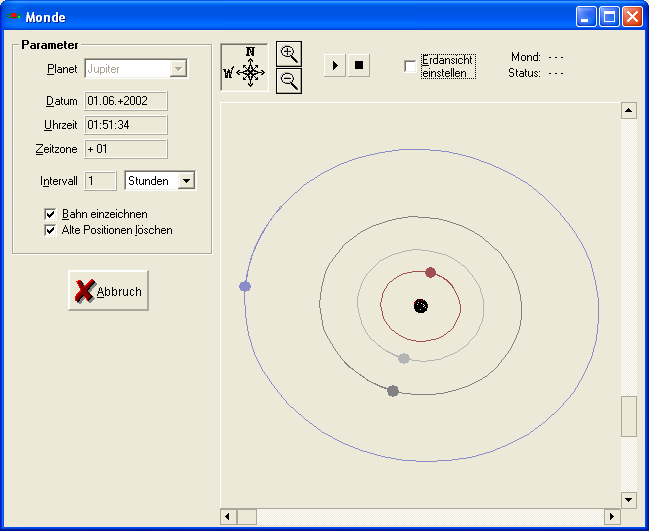
Task: Click the Planet label
Action: [x=62, y=69]
